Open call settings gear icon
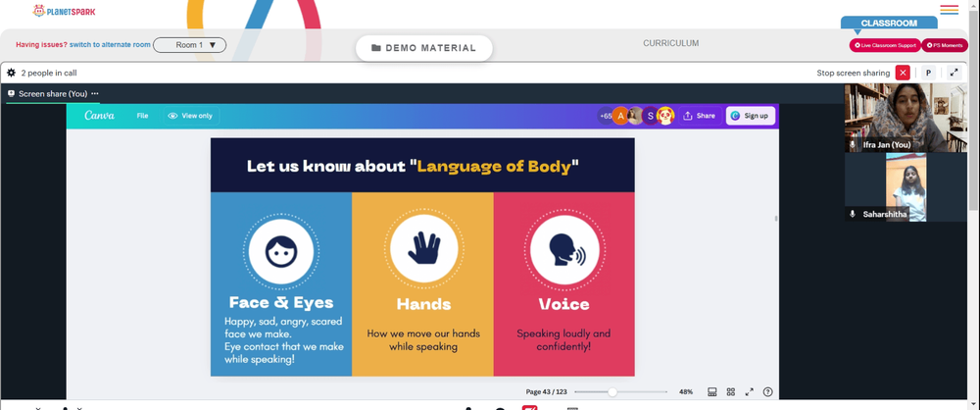Screen dimensions: 980x410 [x=11, y=73]
